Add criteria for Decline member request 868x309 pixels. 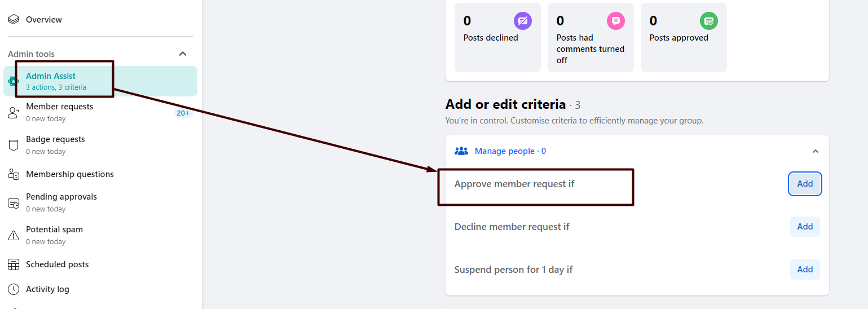tap(805, 227)
